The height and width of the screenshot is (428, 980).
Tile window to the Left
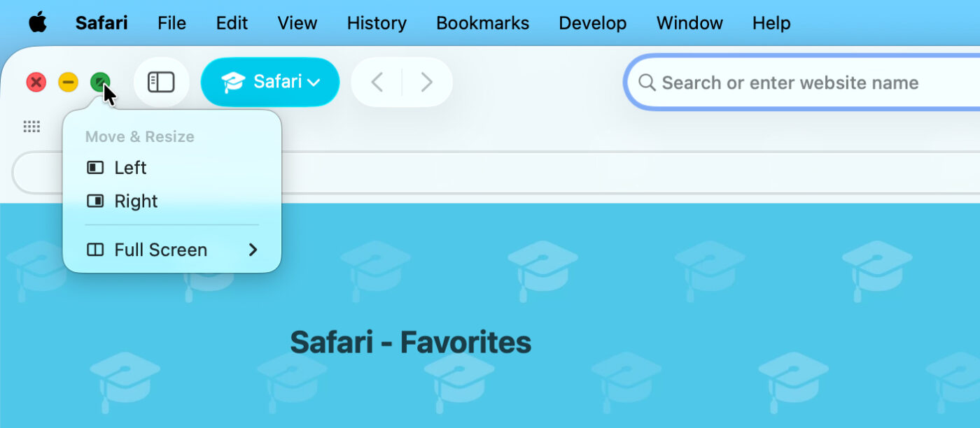(130, 168)
